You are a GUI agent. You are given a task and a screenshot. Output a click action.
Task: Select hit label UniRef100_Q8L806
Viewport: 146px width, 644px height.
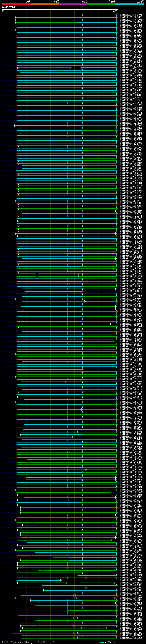(x=131, y=42)
